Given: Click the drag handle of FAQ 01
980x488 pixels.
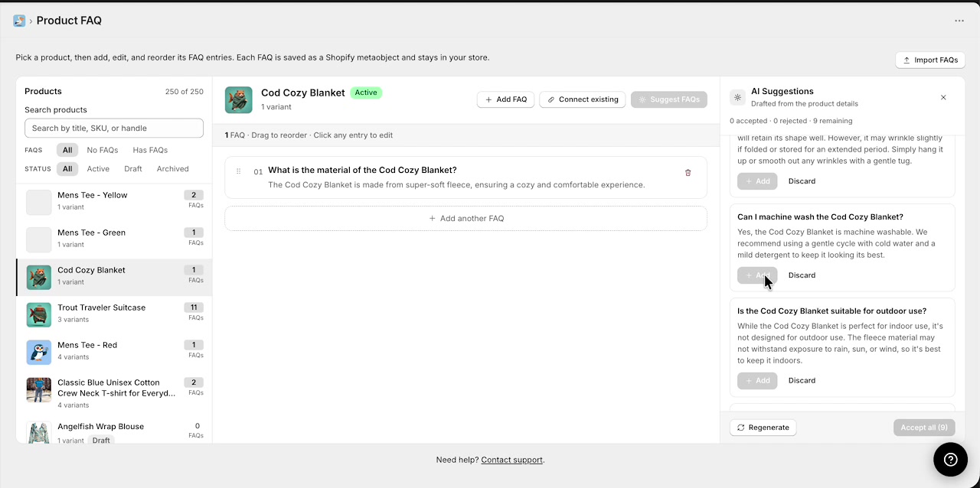Looking at the screenshot, I should (x=239, y=171).
